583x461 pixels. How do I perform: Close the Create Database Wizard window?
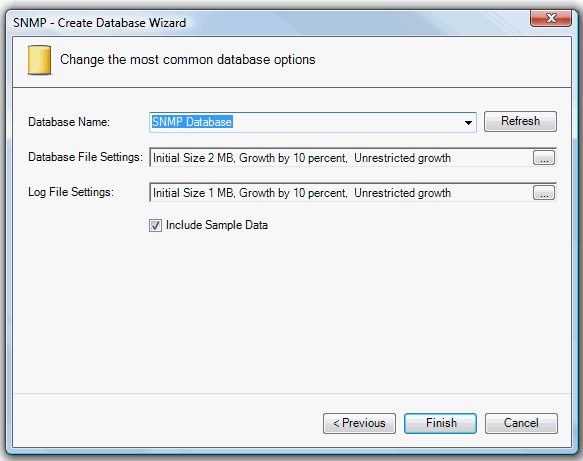tap(551, 19)
